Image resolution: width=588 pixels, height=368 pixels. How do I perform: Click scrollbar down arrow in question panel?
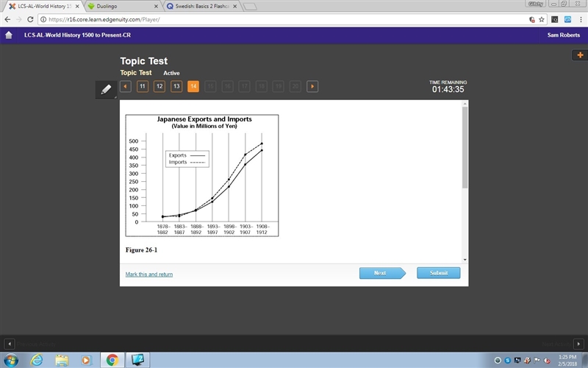point(465,260)
